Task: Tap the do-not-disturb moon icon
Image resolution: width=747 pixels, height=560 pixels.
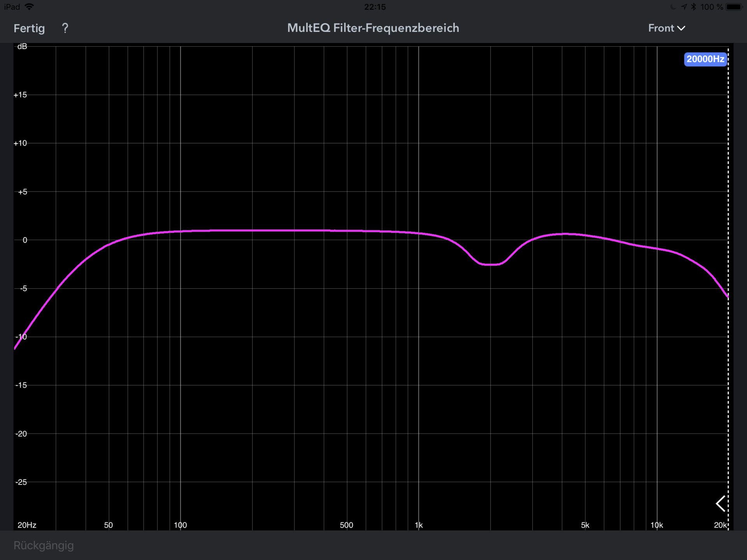Action: [673, 7]
